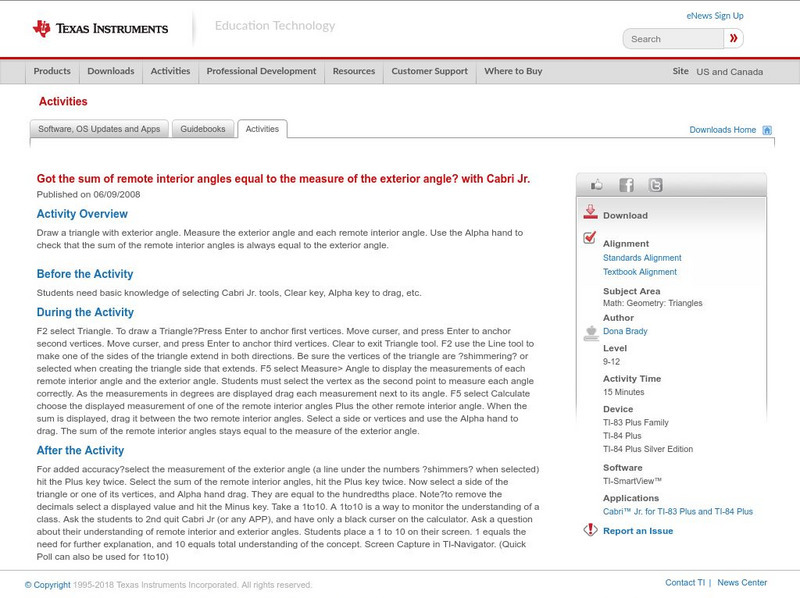Click the Texas Instruments logo
The image size is (800, 598).
point(100,29)
